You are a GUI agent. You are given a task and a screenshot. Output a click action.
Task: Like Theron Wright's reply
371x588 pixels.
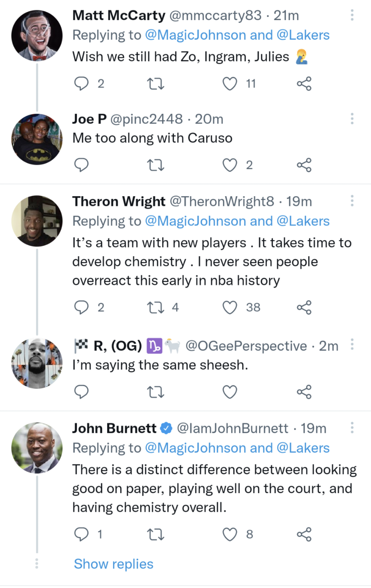[230, 308]
